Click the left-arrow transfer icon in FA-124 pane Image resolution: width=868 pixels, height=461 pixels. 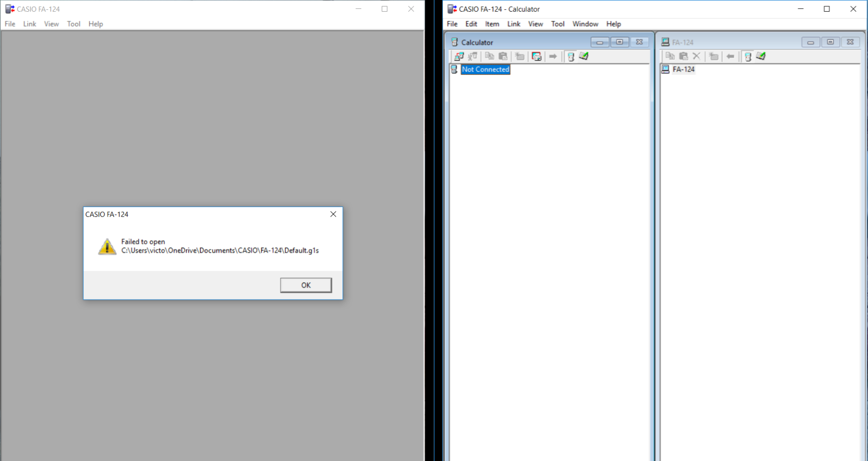(730, 57)
